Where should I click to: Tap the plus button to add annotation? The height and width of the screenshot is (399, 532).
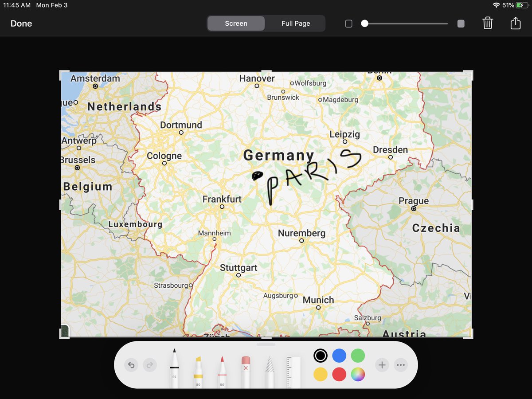tap(382, 365)
